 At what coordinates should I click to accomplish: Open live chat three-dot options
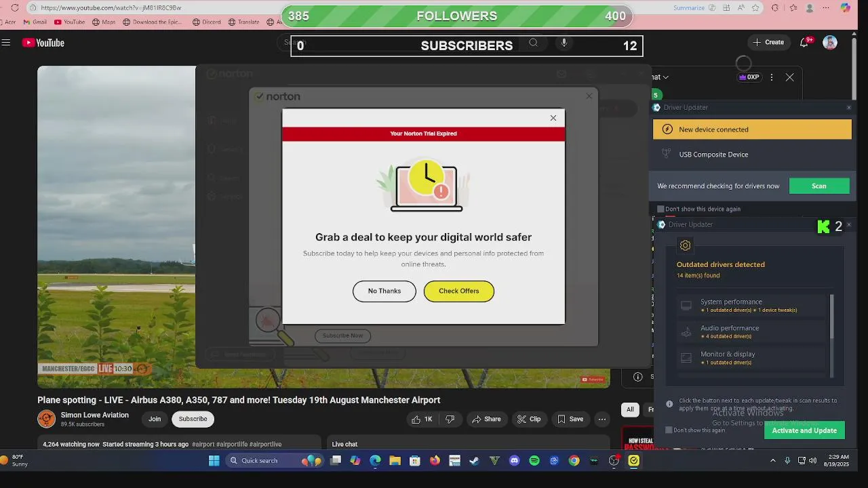(771, 77)
